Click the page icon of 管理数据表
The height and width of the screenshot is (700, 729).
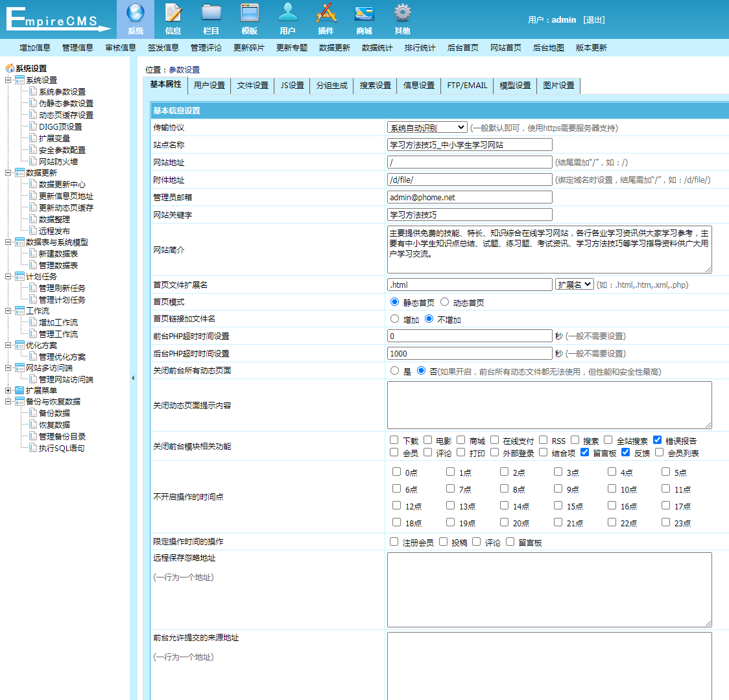coord(32,264)
